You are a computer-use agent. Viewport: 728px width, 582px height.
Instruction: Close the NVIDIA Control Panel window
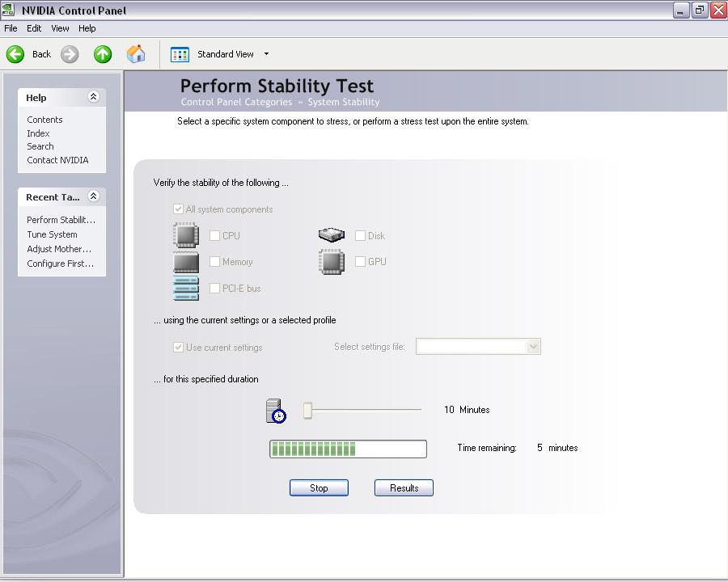click(x=717, y=11)
